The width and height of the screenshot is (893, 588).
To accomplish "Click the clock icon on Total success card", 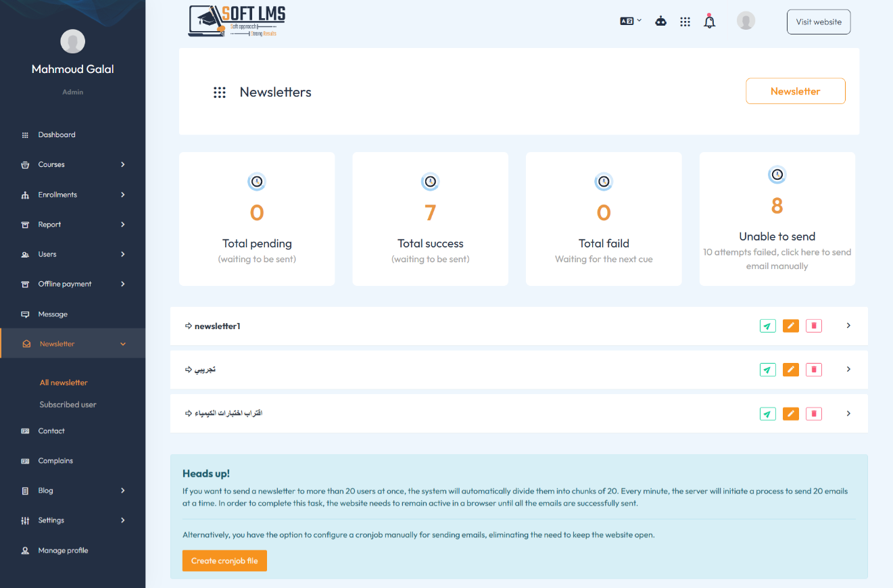I will pos(430,182).
